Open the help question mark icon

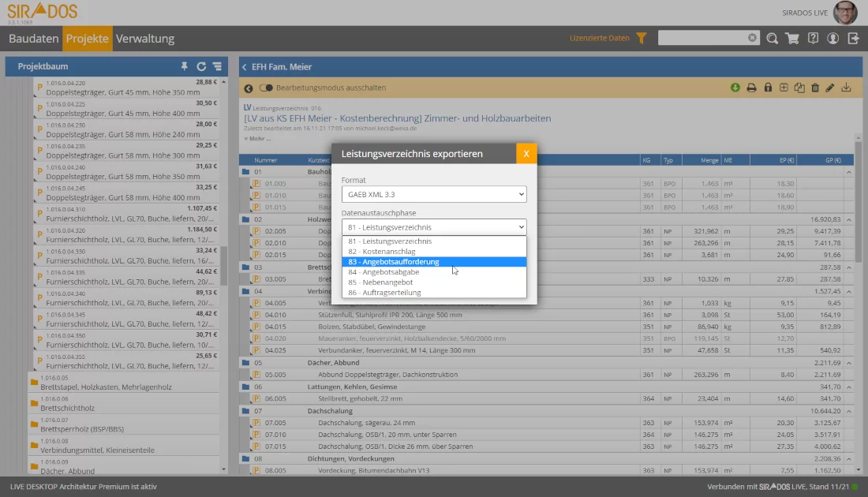pos(813,38)
